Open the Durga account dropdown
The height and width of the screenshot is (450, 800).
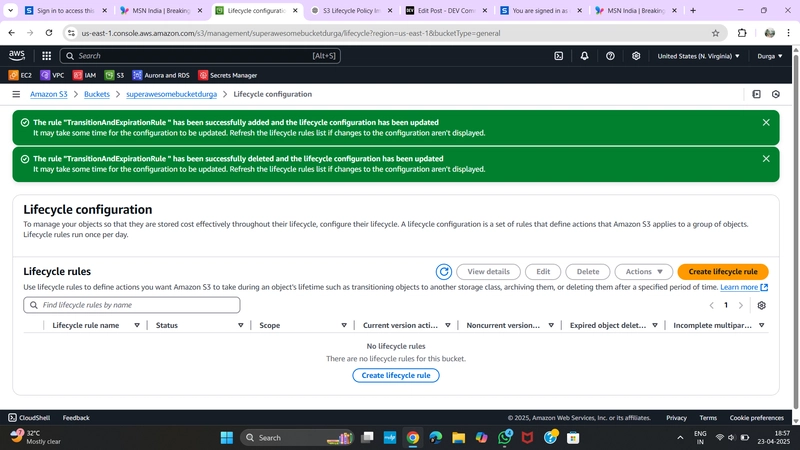tap(769, 56)
